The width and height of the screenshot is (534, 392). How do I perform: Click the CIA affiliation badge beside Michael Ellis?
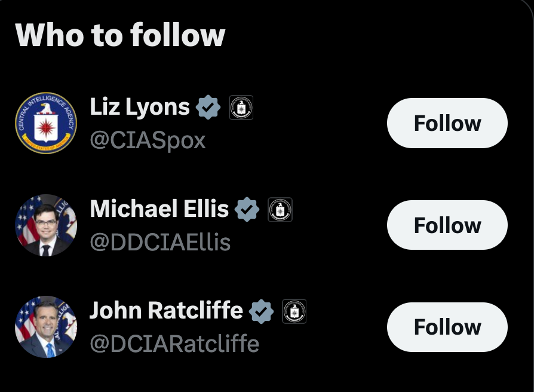pyautogui.click(x=280, y=209)
